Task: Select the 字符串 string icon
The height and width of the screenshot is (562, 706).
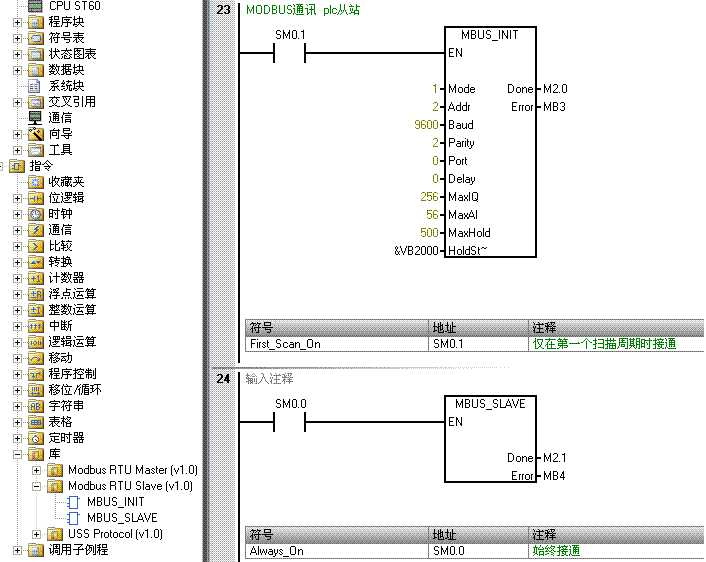Action: pos(36,406)
